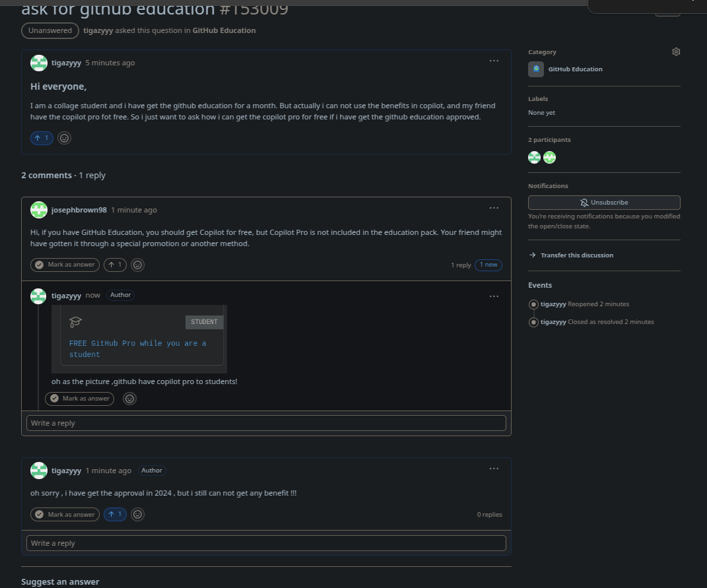Open avatar on the picture reply
Viewport: 707px width, 588px height.
[38, 296]
